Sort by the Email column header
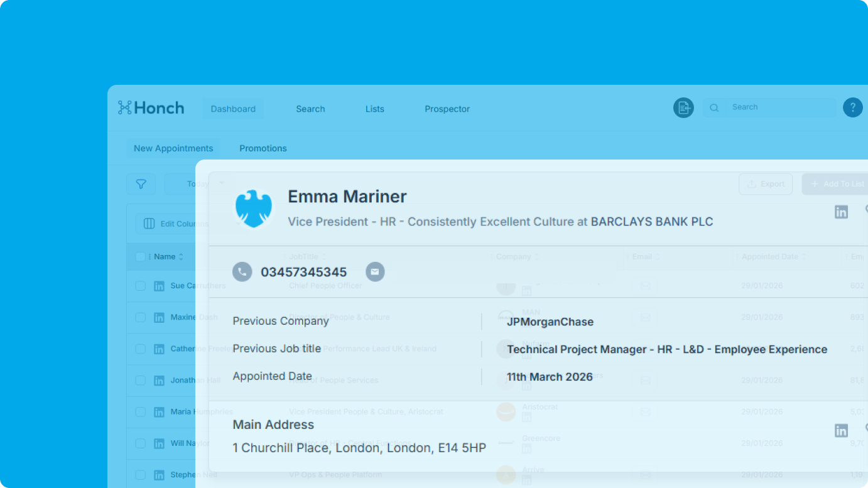The image size is (868, 488). click(646, 257)
